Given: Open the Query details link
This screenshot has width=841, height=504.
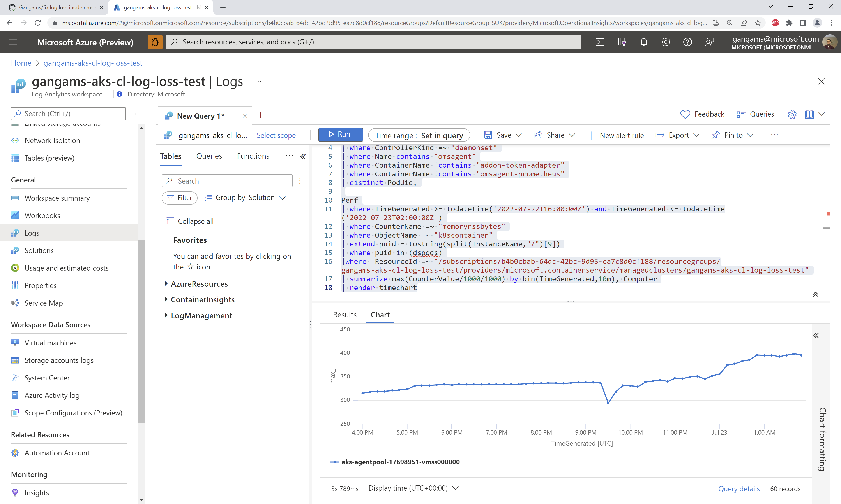Looking at the screenshot, I should pos(739,488).
